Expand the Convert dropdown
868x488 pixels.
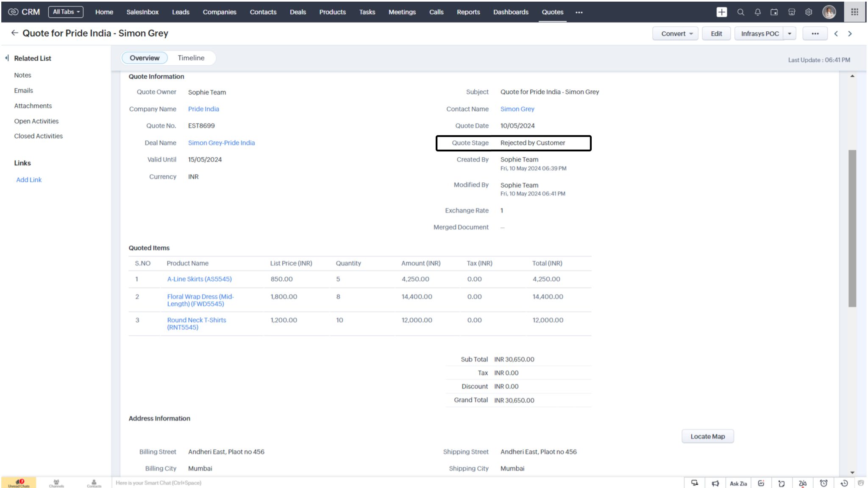[676, 33]
